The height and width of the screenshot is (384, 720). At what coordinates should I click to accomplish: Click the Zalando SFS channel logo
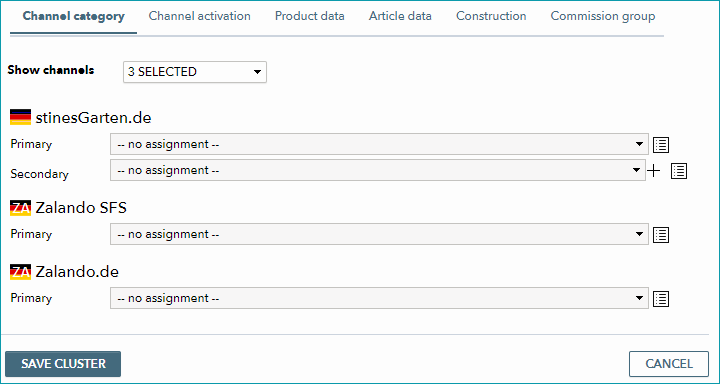click(x=20, y=208)
